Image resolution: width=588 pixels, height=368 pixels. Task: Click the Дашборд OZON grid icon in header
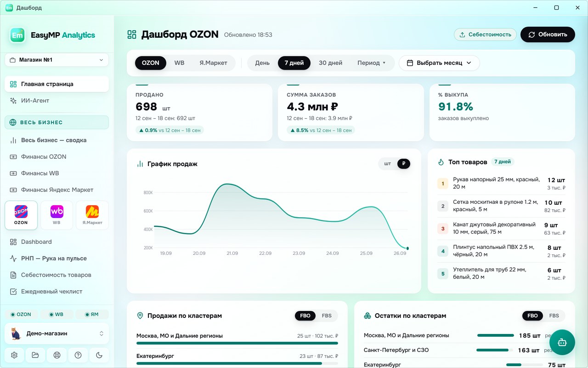132,34
